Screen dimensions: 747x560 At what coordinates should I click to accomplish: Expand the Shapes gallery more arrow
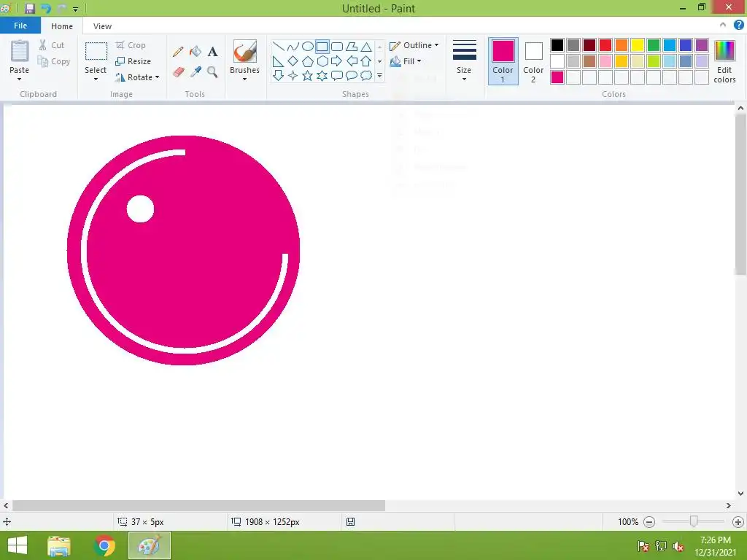tap(379, 75)
